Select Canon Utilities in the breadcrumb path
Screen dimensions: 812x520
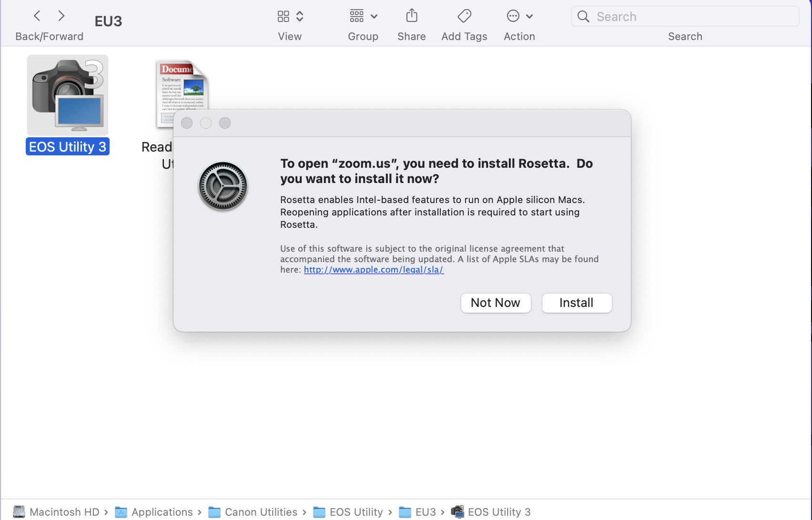pos(262,511)
